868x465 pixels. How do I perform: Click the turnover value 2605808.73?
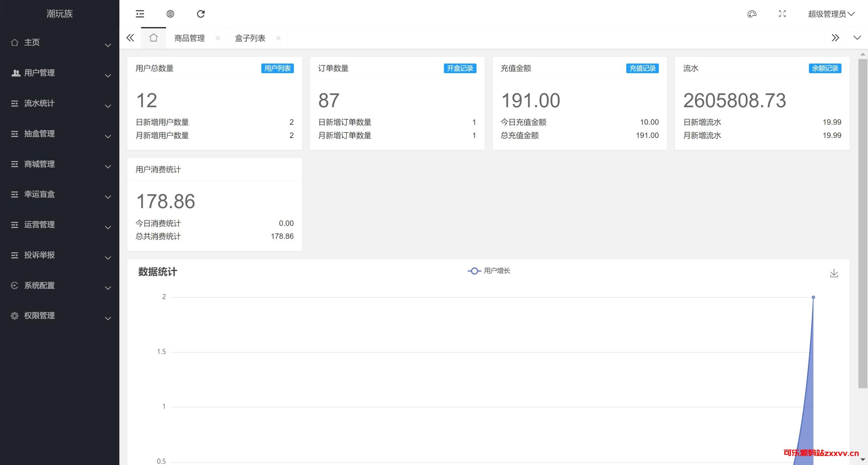click(x=734, y=100)
